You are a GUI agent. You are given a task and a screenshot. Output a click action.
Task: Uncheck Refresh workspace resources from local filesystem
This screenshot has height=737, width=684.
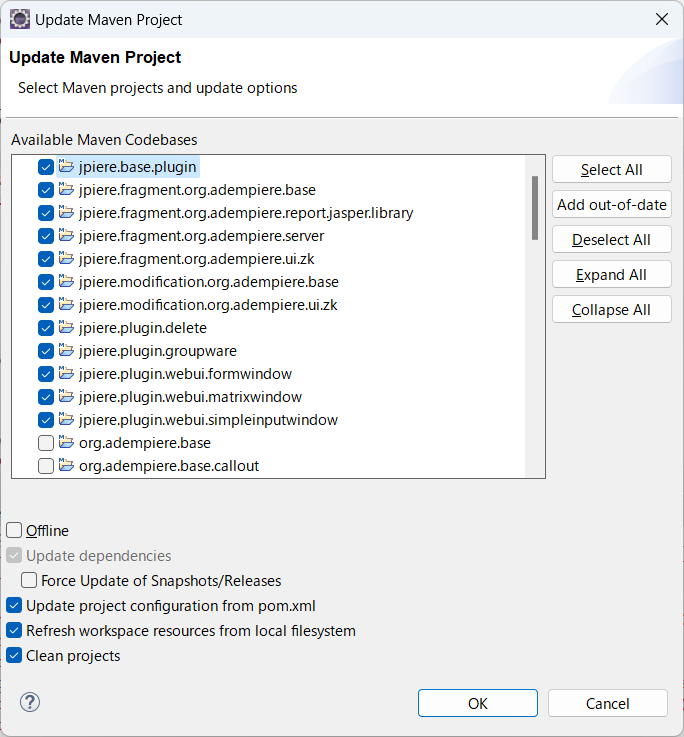(14, 630)
